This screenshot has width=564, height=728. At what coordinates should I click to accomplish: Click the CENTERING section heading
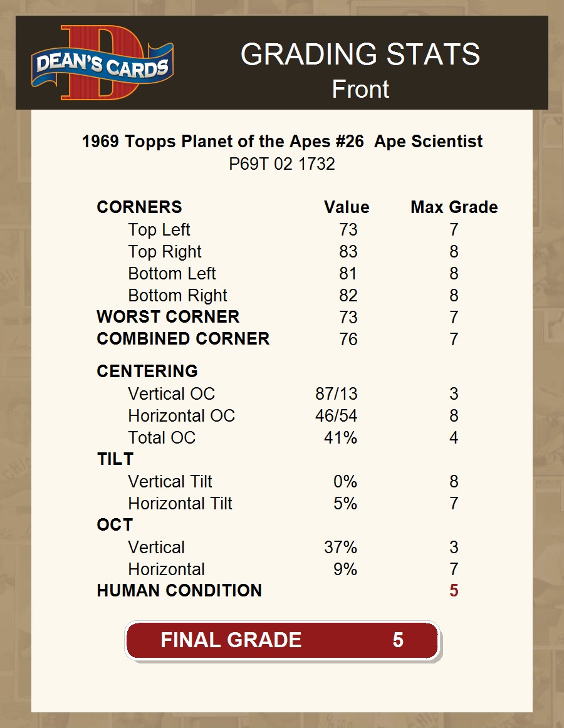(147, 372)
